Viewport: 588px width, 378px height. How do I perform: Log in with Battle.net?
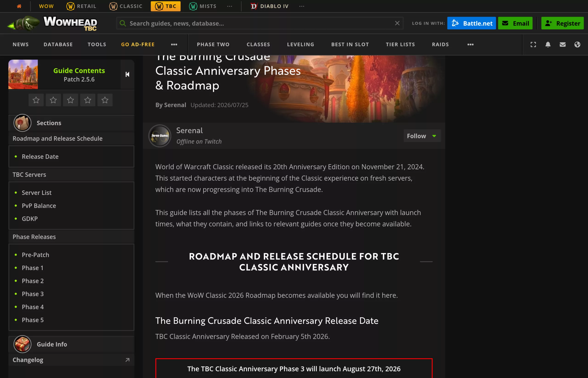click(x=471, y=23)
